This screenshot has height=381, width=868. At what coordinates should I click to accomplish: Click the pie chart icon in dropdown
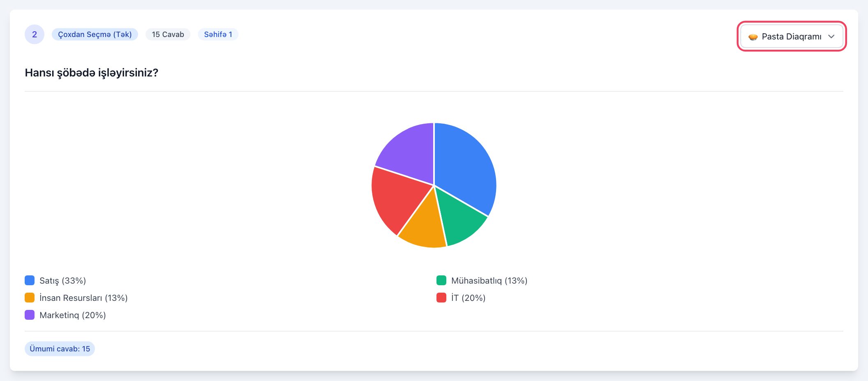point(753,37)
